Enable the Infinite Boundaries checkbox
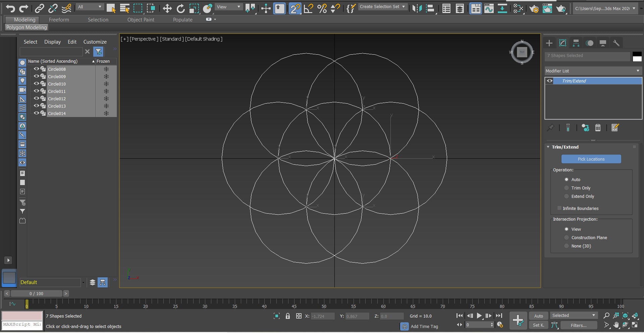The image size is (644, 333). 559,208
